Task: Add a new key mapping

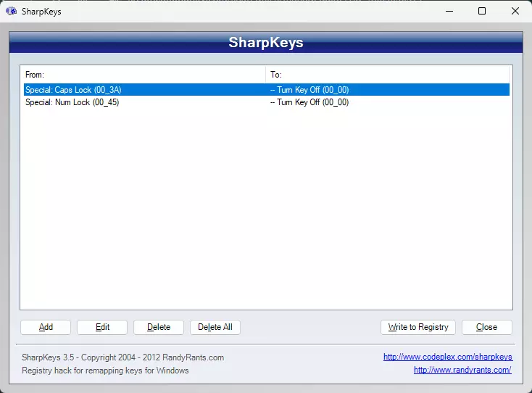Action: tap(46, 327)
